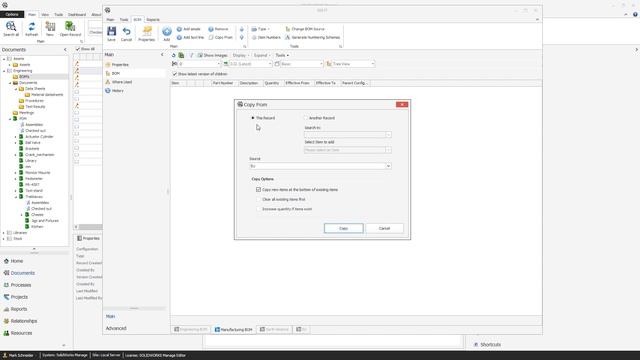Enable Clear all existing items first
This screenshot has height=360, width=640.
click(258, 199)
